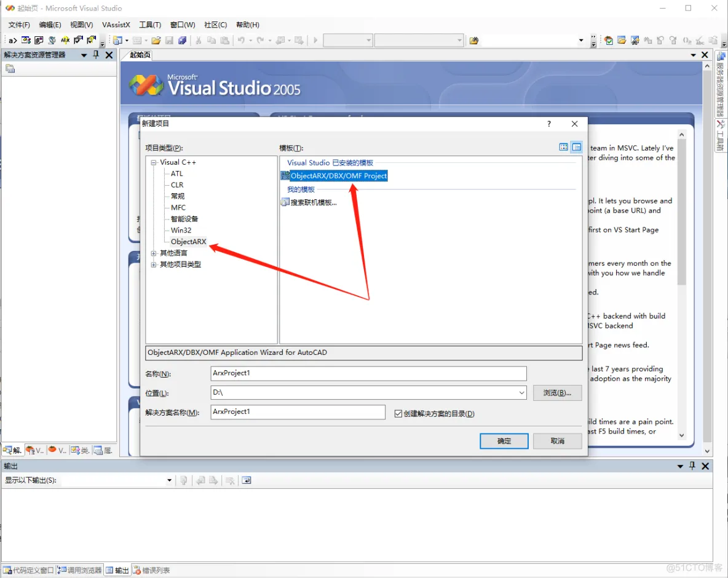728x578 pixels.
Task: Select MFC in project types tree
Action: point(178,207)
